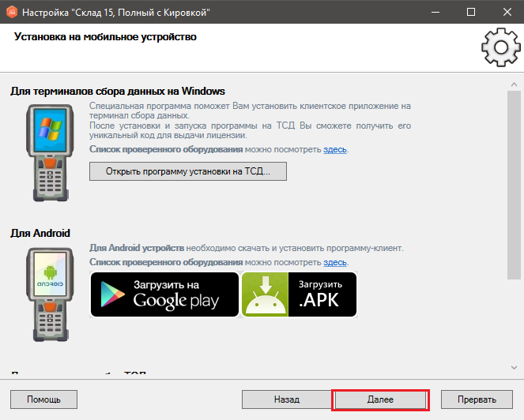This screenshot has height=420, width=524.
Task: Abort setup with Прервать button
Action: [477, 399]
